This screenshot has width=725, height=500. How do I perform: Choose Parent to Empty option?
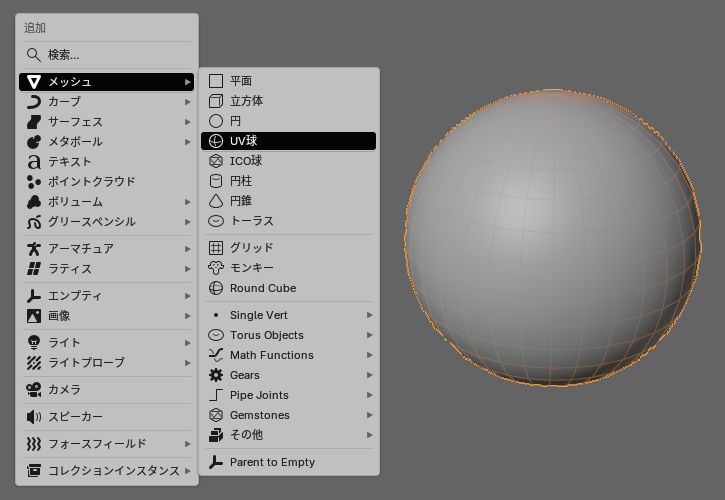pos(272,462)
